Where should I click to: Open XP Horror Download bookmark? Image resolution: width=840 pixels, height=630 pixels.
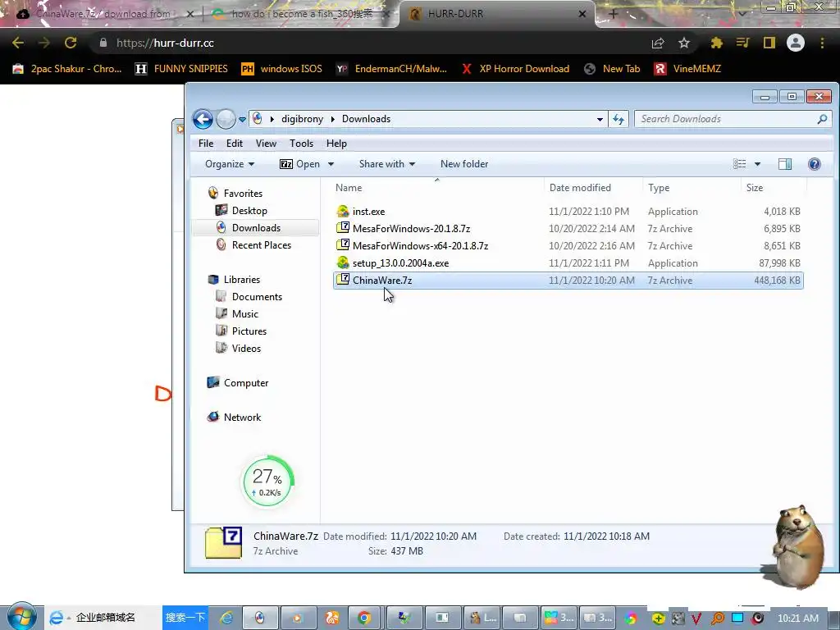tap(515, 69)
